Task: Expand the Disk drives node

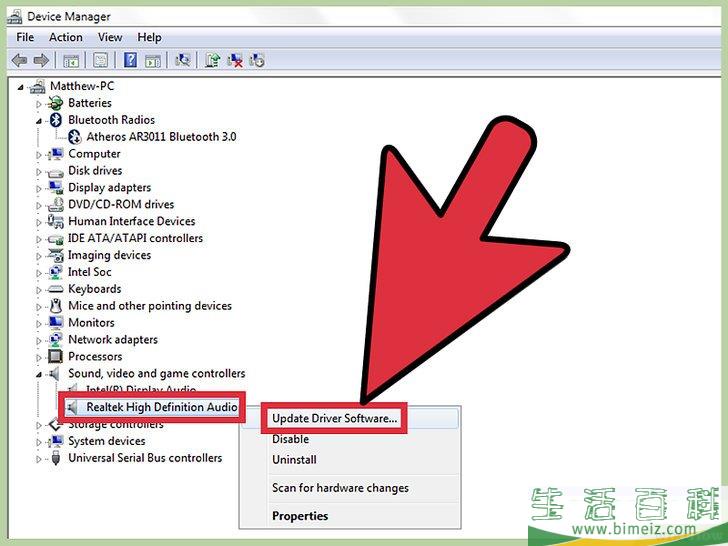Action: [39, 172]
